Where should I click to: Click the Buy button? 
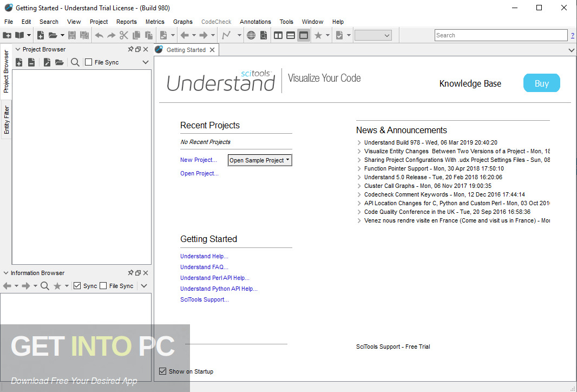pos(542,83)
